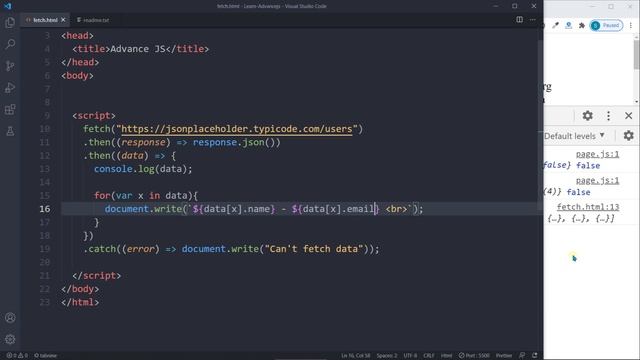Click the VS Code logo in the title bar

click(7, 6)
